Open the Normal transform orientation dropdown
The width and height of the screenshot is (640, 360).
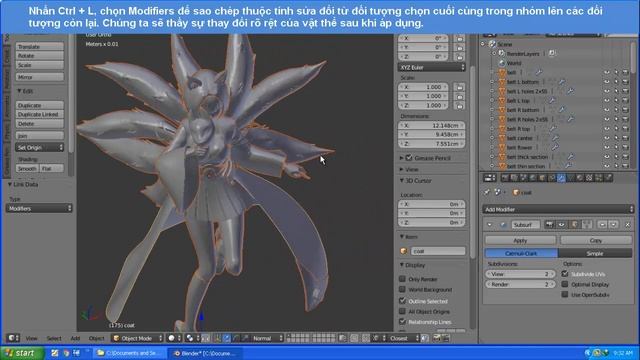point(267,338)
